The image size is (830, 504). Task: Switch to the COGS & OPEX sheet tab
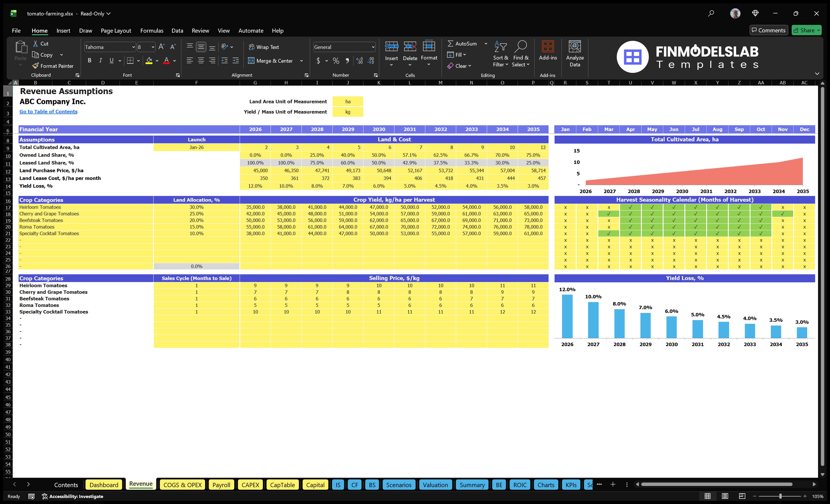coord(182,485)
